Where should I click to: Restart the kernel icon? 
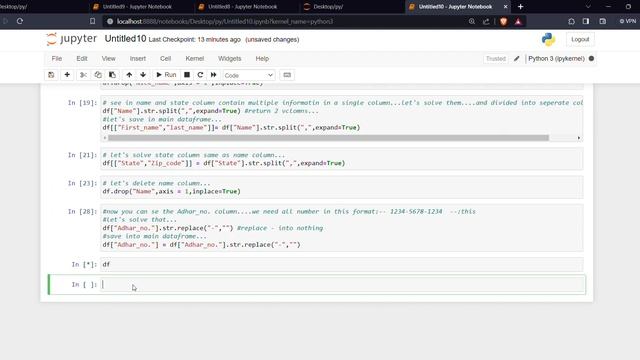coord(200,75)
